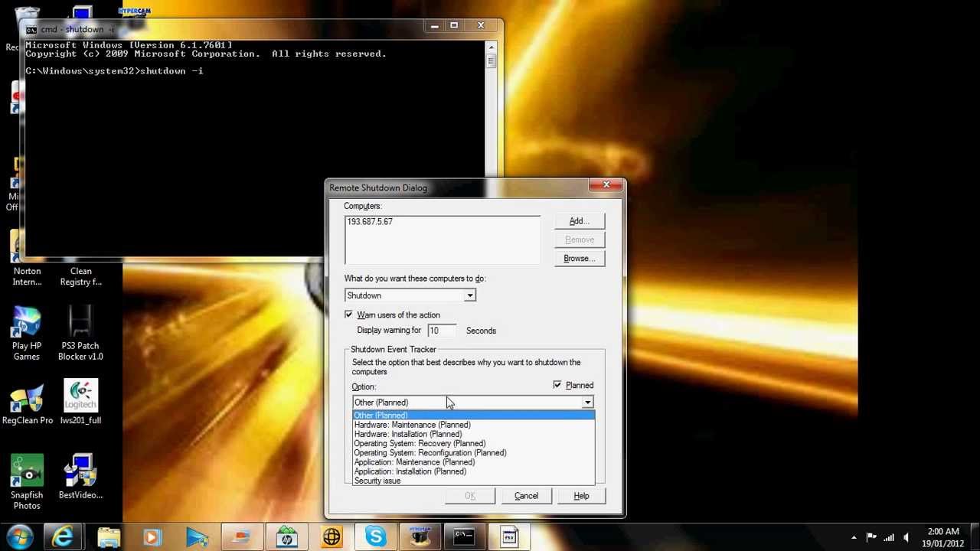Click scroll up arrow in cmd window
Viewport: 980px width, 551px height.
(x=491, y=46)
